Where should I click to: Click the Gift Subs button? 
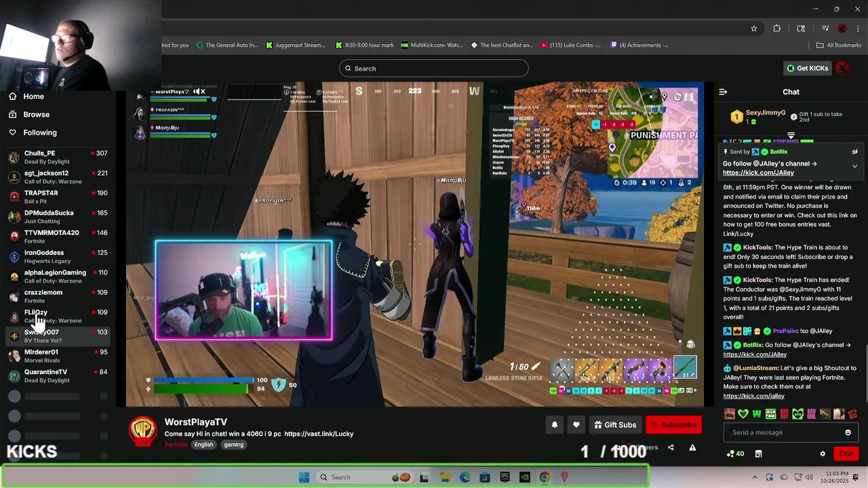click(615, 425)
